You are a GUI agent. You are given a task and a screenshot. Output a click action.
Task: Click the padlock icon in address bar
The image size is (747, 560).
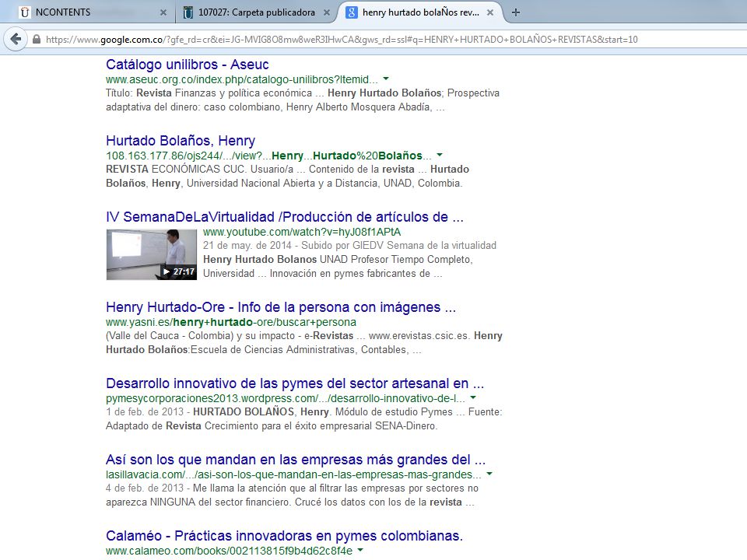(x=37, y=39)
